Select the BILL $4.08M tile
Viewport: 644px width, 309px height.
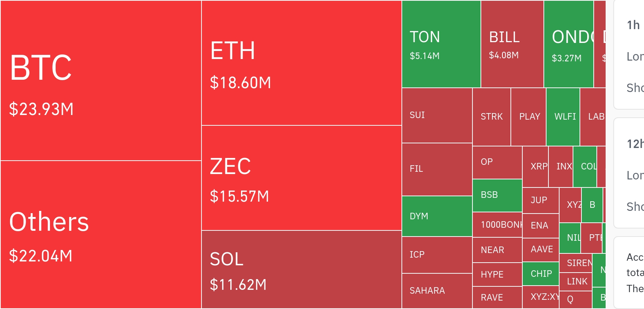click(x=512, y=44)
